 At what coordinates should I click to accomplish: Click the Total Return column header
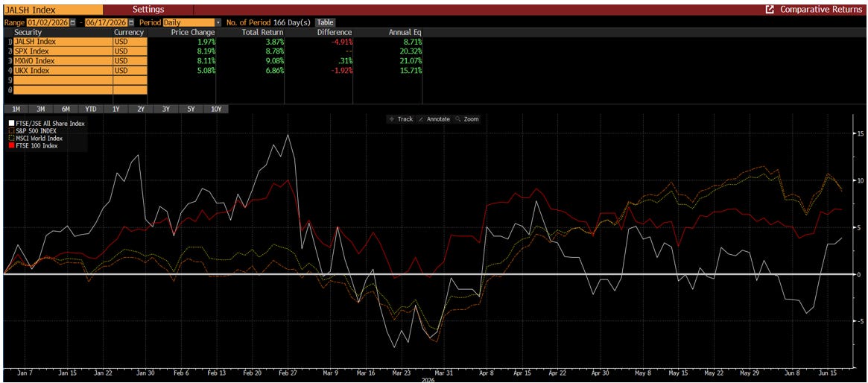click(x=262, y=33)
